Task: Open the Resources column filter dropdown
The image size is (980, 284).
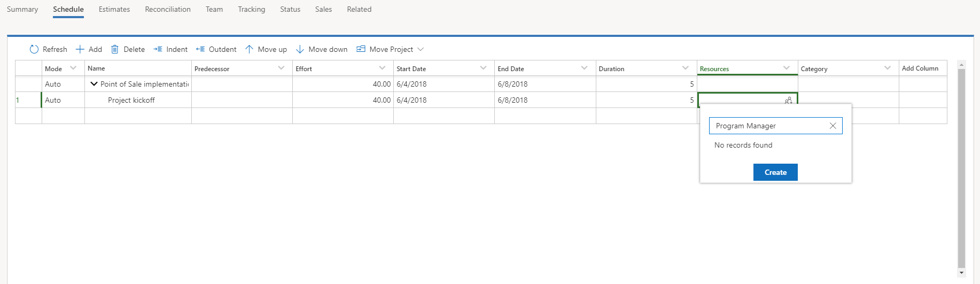Action: click(x=787, y=68)
